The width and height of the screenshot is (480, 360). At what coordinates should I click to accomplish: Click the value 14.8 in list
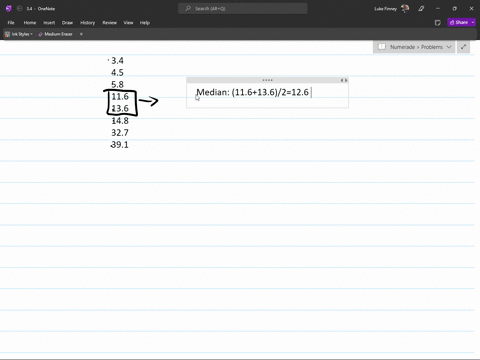pos(120,121)
